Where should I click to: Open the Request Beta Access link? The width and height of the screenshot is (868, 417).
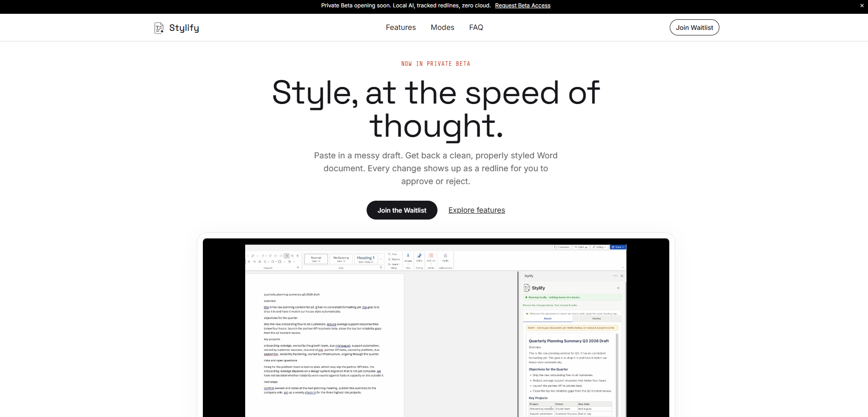pos(523,6)
